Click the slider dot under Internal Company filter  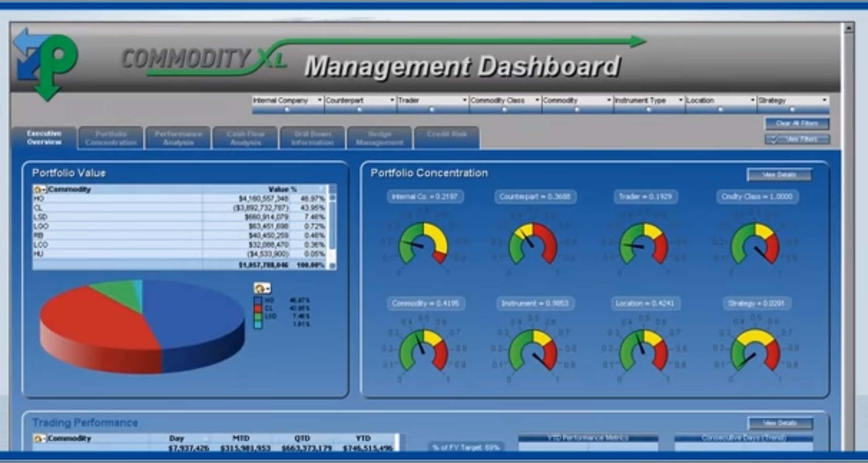(287, 110)
